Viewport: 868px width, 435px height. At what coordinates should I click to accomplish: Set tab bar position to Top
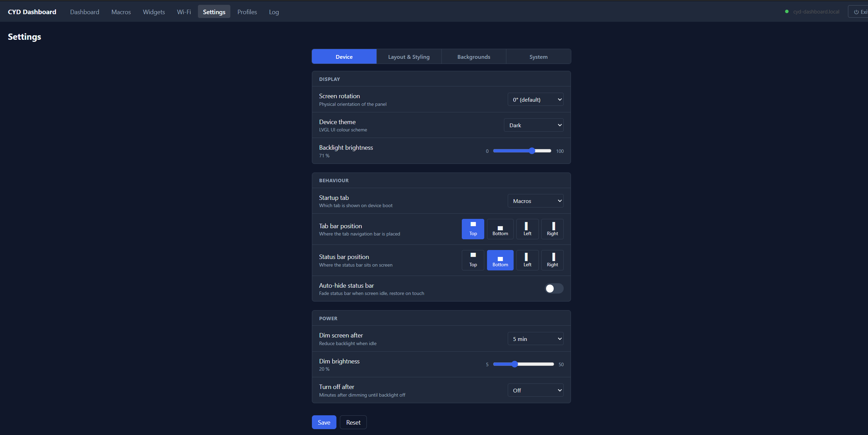pyautogui.click(x=473, y=229)
